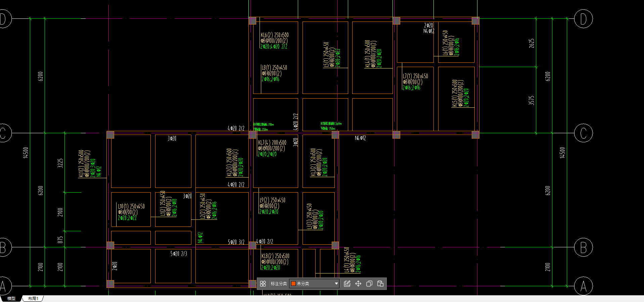Screen dimensions: 644x302
Task: Click the 2625 dimension text
Action: [532, 43]
